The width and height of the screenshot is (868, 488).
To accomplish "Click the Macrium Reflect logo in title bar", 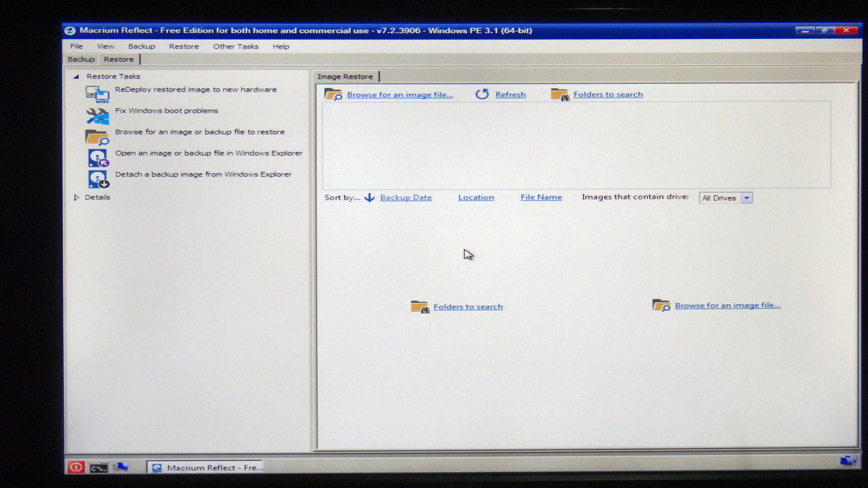I will tap(70, 31).
